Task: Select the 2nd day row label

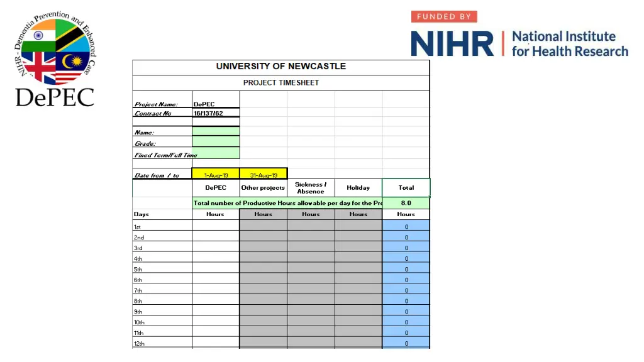Action: [139, 238]
